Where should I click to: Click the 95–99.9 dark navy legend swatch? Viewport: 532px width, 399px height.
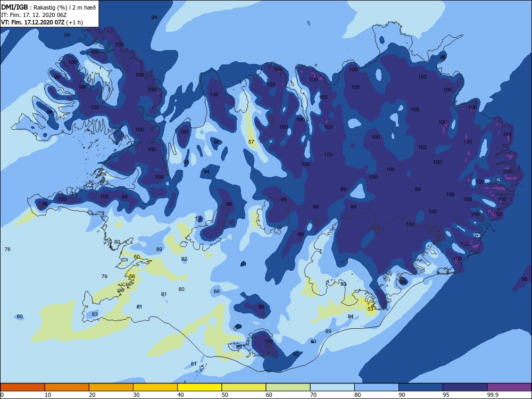click(465, 387)
